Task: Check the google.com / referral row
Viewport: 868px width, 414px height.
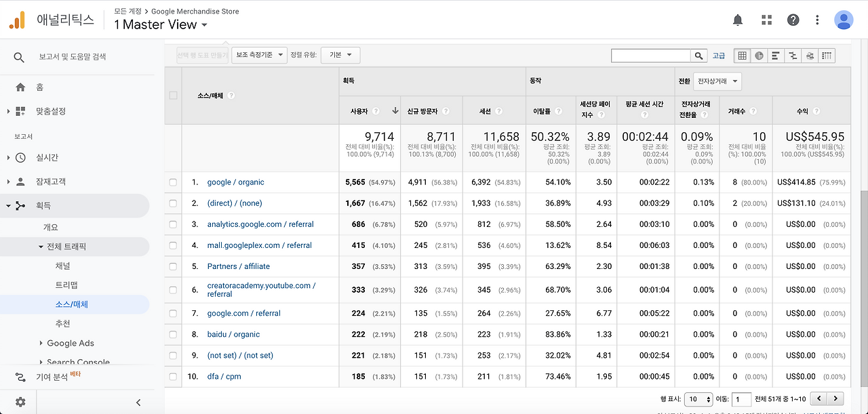Action: tap(173, 314)
